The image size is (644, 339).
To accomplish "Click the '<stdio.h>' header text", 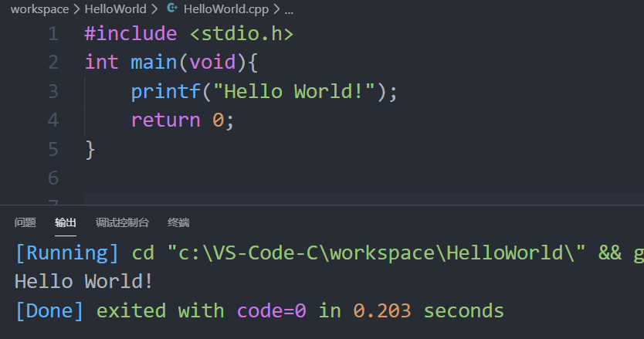I will coord(242,34).
